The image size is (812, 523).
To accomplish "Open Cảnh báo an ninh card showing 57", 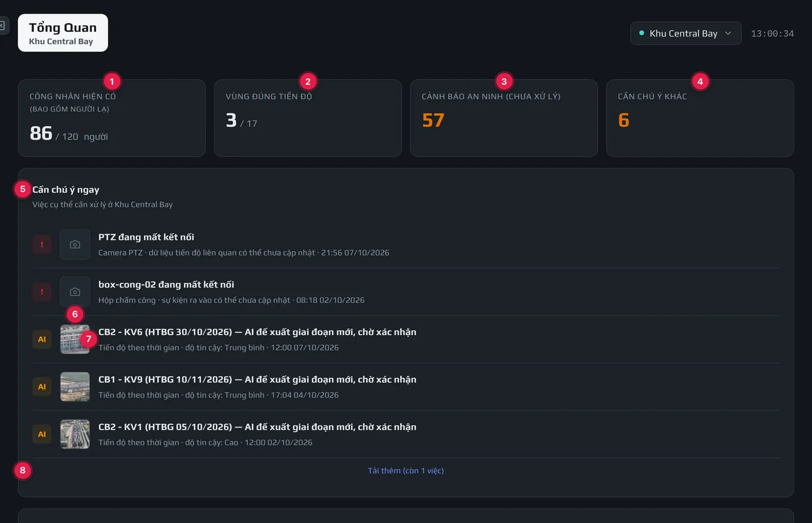I will point(504,118).
